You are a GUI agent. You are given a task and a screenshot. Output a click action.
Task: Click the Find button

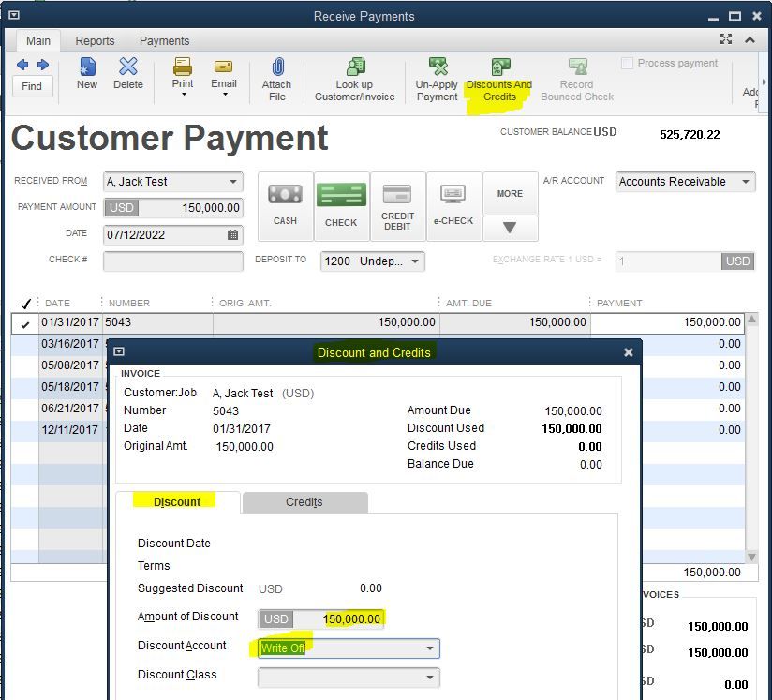pyautogui.click(x=32, y=86)
